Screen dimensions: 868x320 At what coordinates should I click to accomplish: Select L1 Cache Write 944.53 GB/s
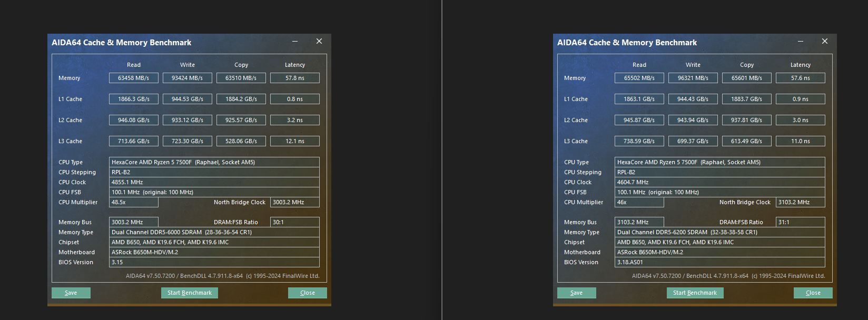pyautogui.click(x=188, y=99)
